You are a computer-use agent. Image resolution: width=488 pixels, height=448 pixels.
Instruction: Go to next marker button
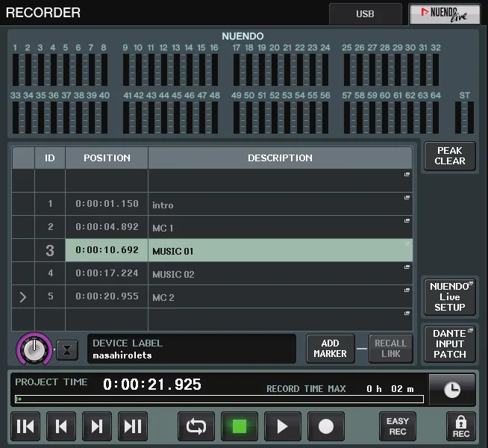tap(97, 426)
